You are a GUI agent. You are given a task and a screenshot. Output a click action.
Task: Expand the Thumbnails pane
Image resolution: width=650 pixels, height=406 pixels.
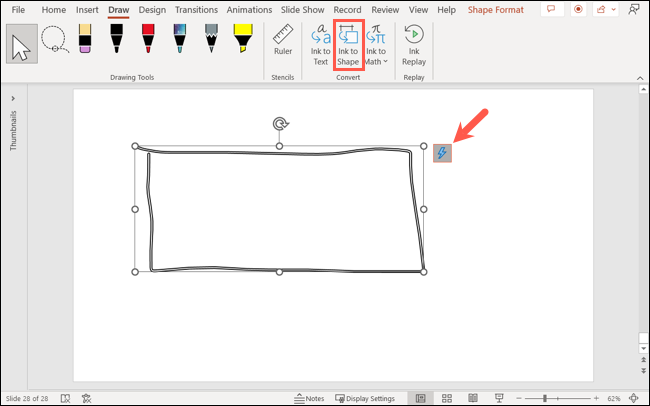point(13,99)
